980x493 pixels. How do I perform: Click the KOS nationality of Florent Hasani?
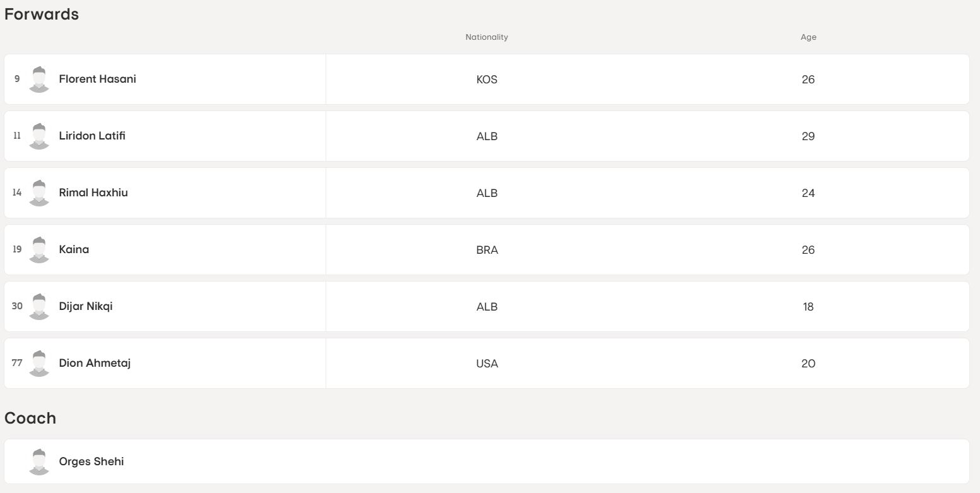coord(487,80)
